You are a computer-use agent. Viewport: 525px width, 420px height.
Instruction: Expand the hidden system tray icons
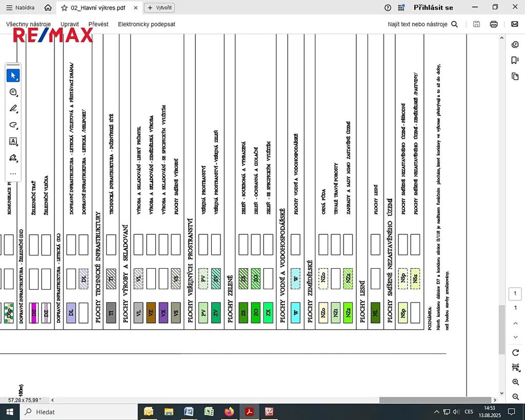[436, 412]
